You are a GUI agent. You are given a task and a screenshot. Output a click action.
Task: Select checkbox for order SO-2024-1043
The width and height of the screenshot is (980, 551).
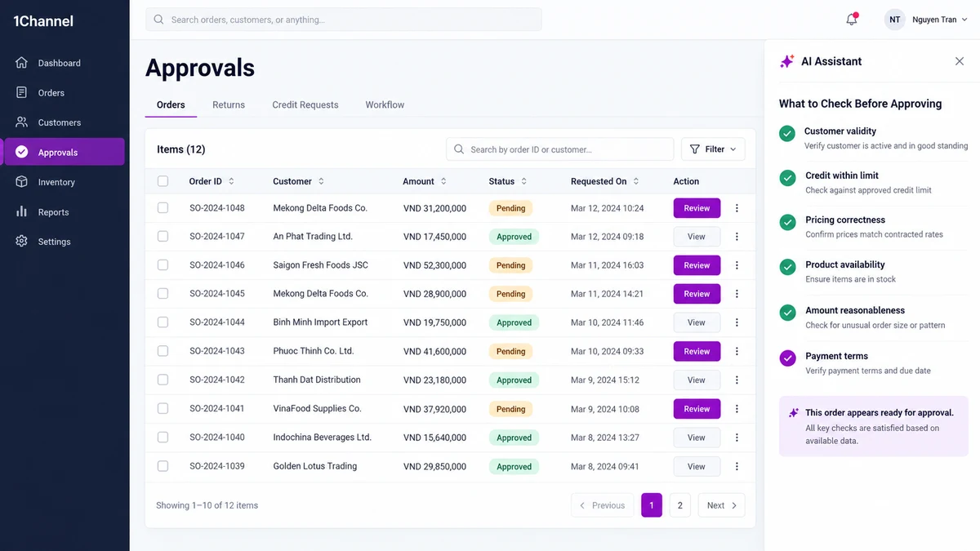click(x=163, y=351)
